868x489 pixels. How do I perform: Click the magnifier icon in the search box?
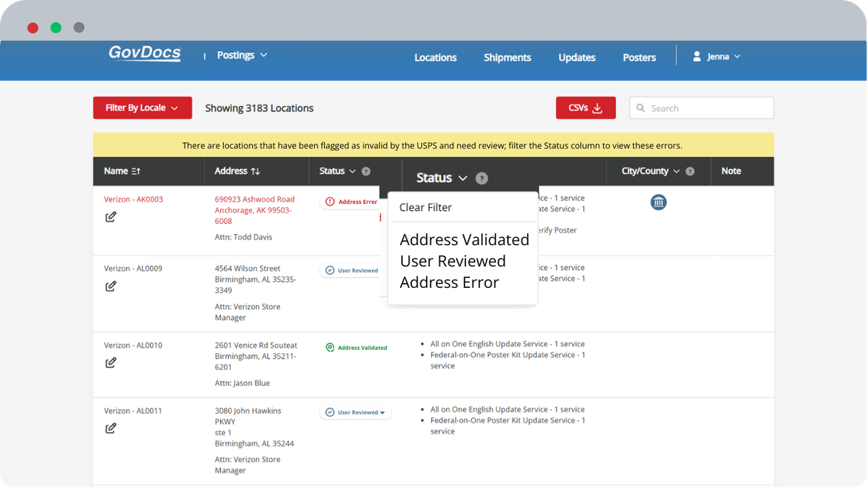tap(641, 108)
